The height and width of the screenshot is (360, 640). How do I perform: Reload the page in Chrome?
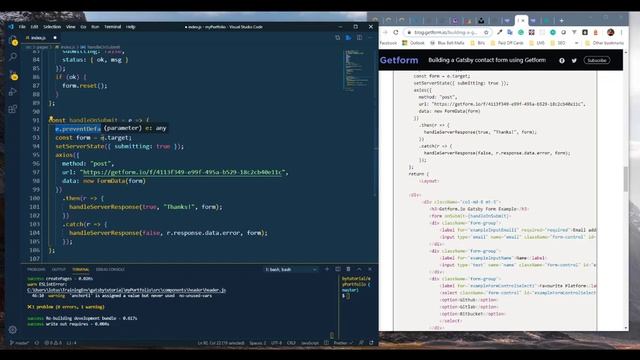click(x=396, y=32)
